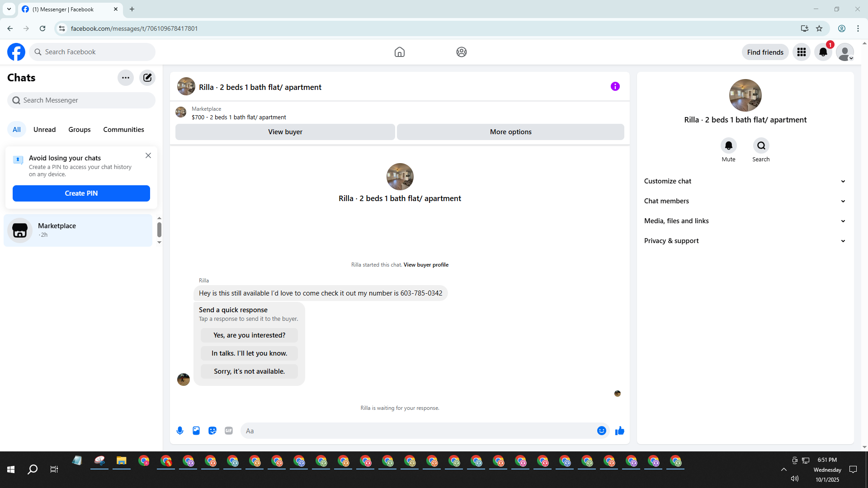The height and width of the screenshot is (488, 868).
Task: Show hidden system tray icons
Action: pos(784,469)
